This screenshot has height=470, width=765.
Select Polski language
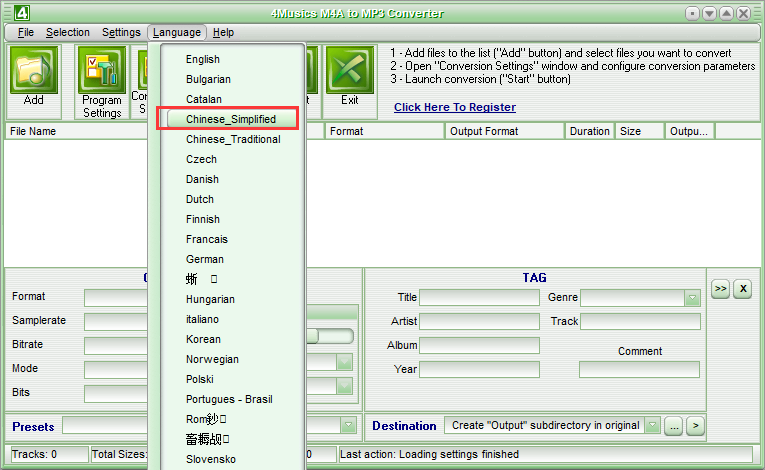(200, 379)
